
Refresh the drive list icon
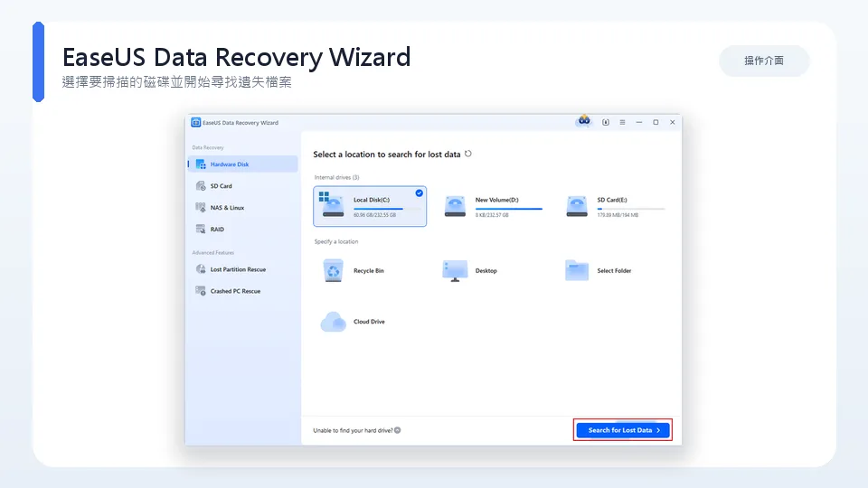pos(468,154)
